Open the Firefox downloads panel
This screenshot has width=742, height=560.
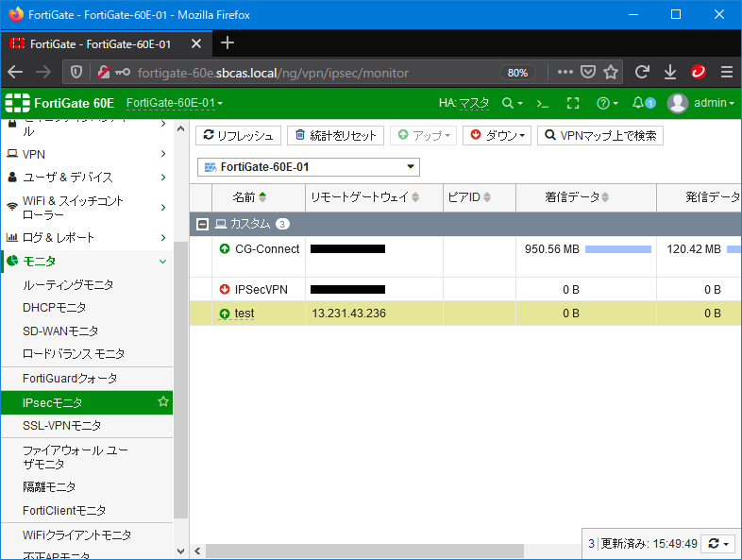pyautogui.click(x=670, y=73)
